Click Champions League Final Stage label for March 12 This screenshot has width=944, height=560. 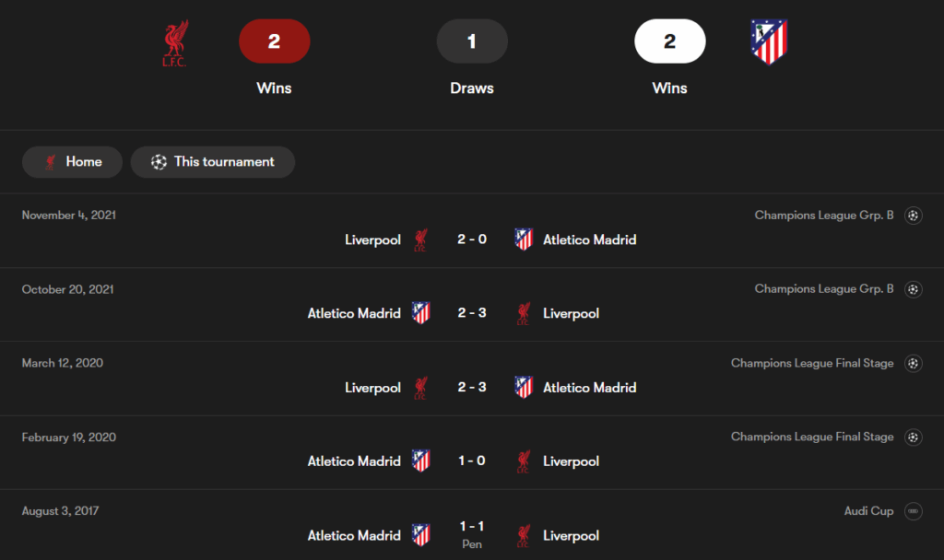(812, 363)
